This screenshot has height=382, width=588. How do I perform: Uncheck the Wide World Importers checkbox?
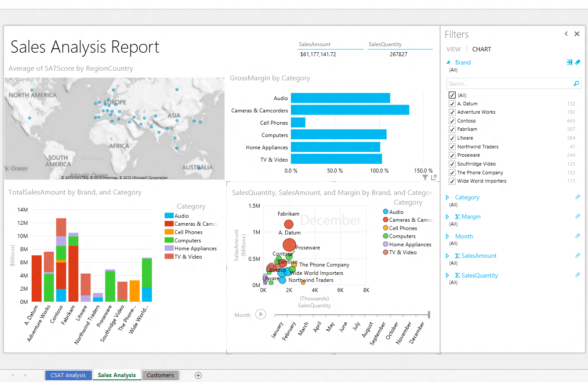tap(452, 181)
